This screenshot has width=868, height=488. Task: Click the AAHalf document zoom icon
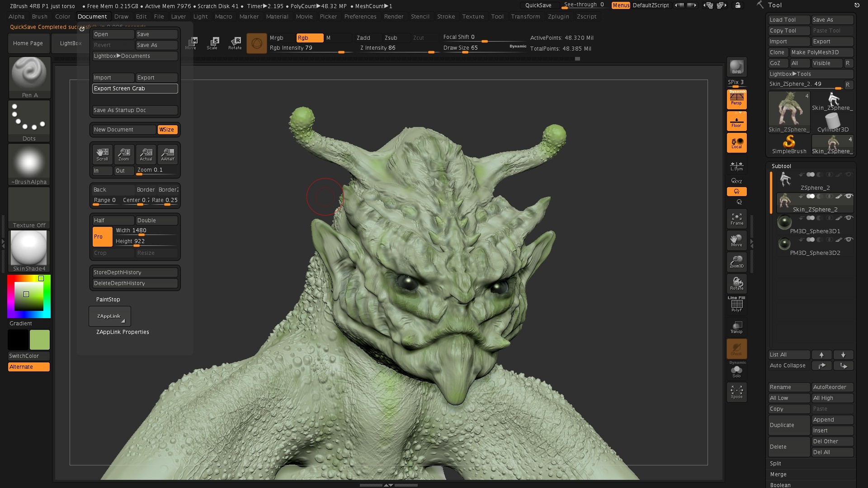point(168,154)
